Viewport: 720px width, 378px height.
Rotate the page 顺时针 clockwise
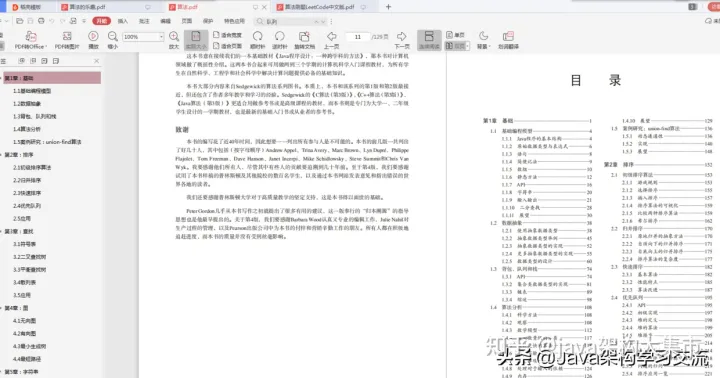[x=258, y=40]
